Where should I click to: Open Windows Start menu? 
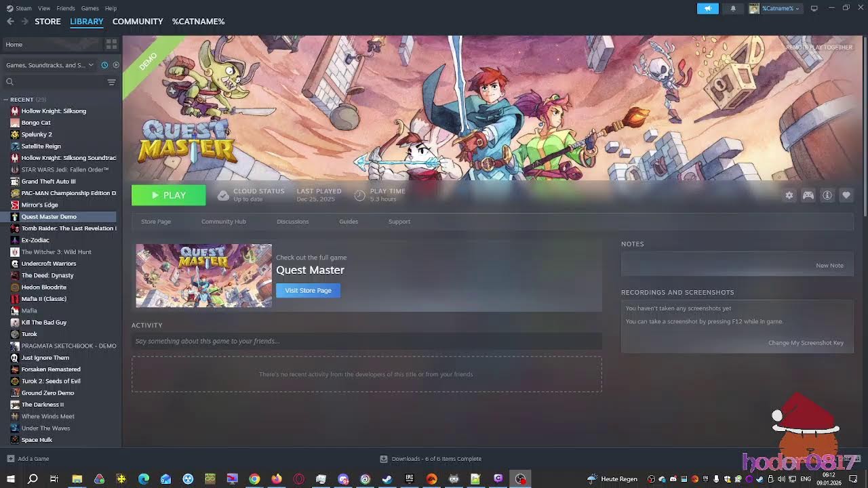tap(11, 479)
